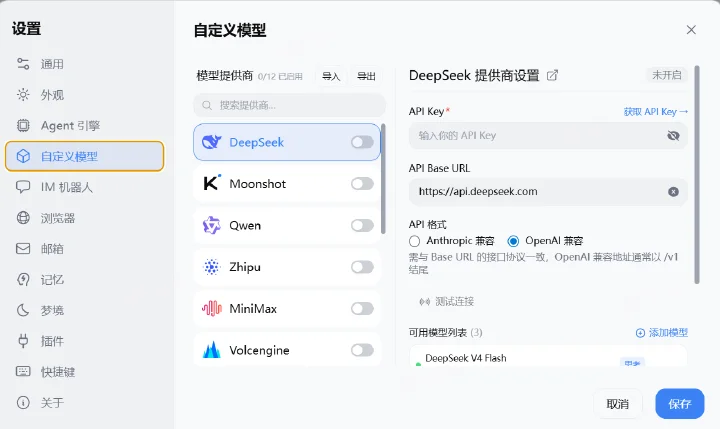This screenshot has width=720, height=429.
Task: Select the DeepSeek V4 Flash model row
Action: click(548, 356)
